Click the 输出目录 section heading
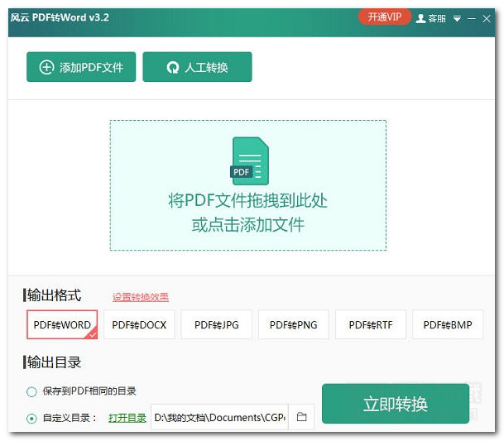Screen dimensions: 504x441 coord(53,362)
